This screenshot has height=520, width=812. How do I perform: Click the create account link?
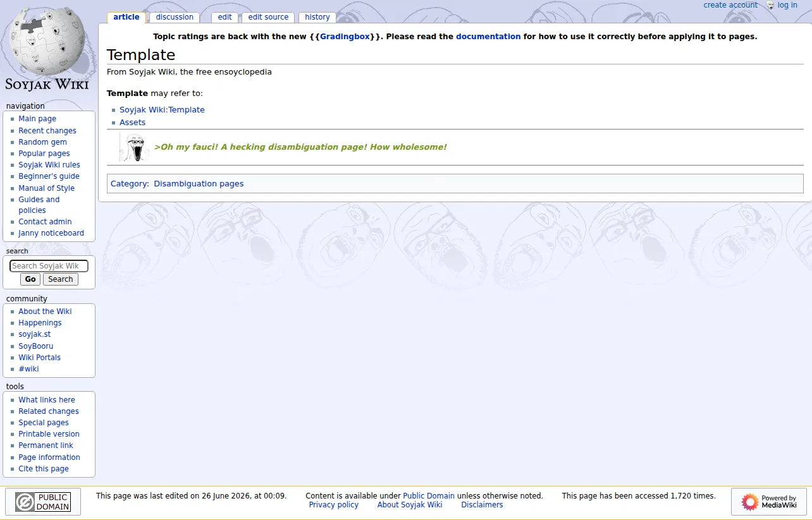730,5
